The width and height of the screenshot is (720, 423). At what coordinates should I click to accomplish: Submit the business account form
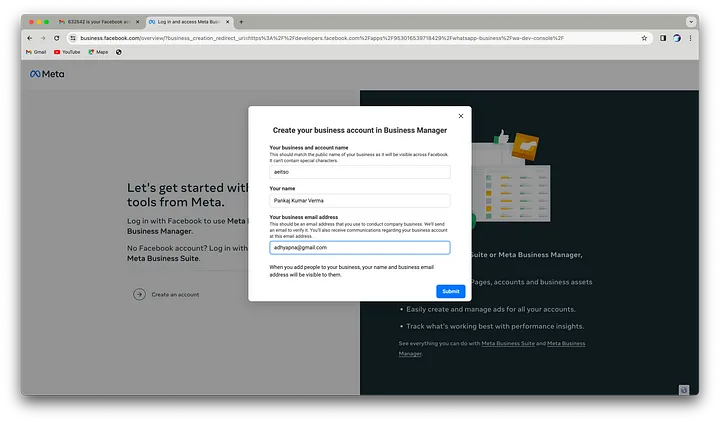[x=450, y=291]
